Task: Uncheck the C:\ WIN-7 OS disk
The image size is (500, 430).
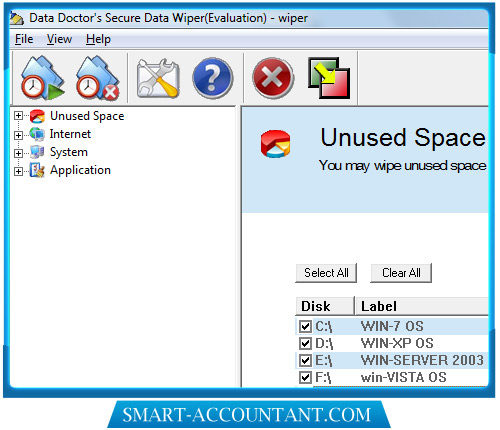Action: (x=305, y=326)
